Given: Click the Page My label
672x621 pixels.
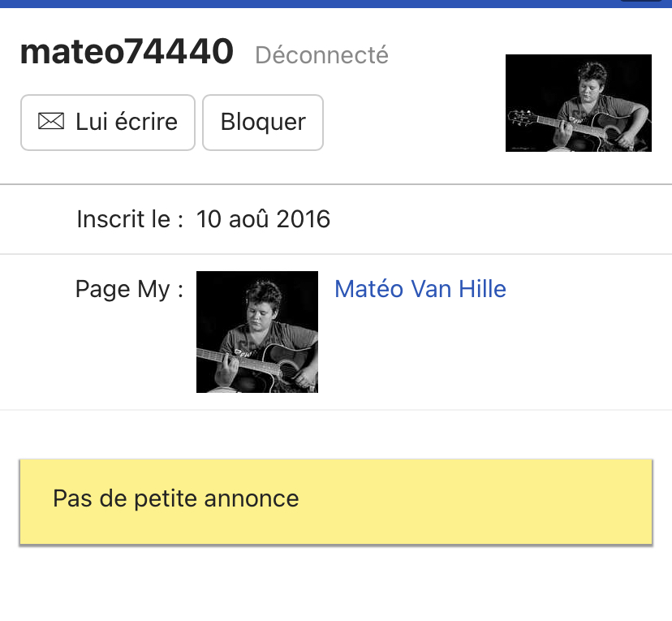Looking at the screenshot, I should 129,289.
